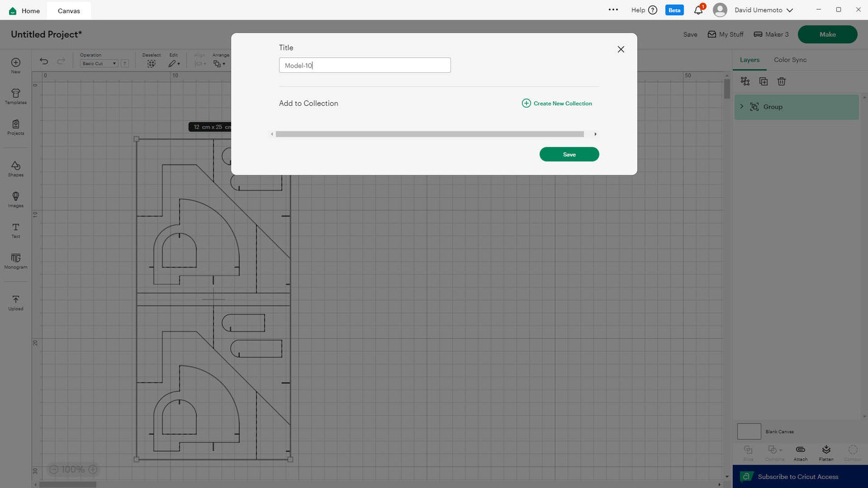Close the save project dialog
868x488 pixels.
point(620,49)
